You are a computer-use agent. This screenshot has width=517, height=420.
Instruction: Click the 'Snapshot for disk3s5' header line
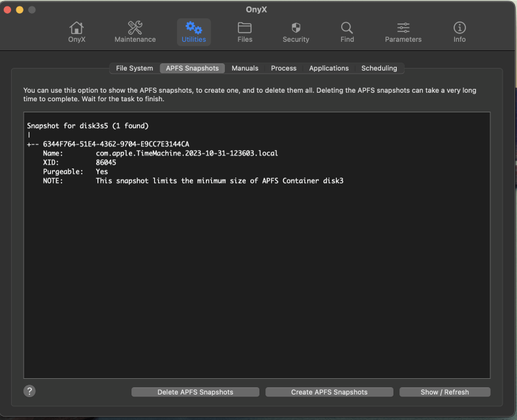click(x=88, y=126)
